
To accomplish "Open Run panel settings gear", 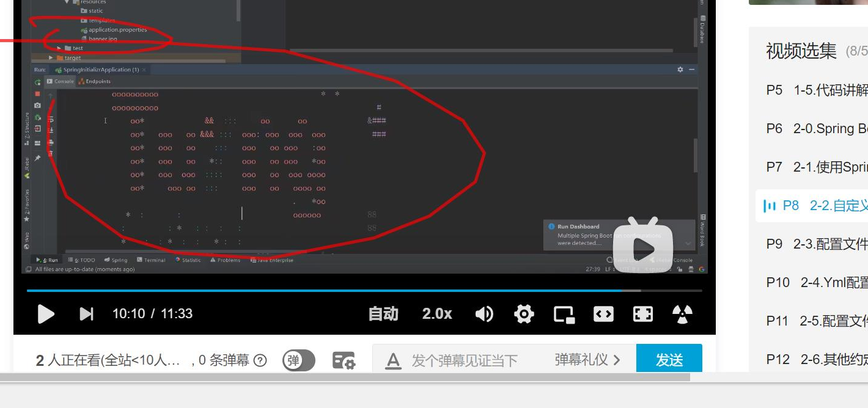I will pyautogui.click(x=680, y=70).
